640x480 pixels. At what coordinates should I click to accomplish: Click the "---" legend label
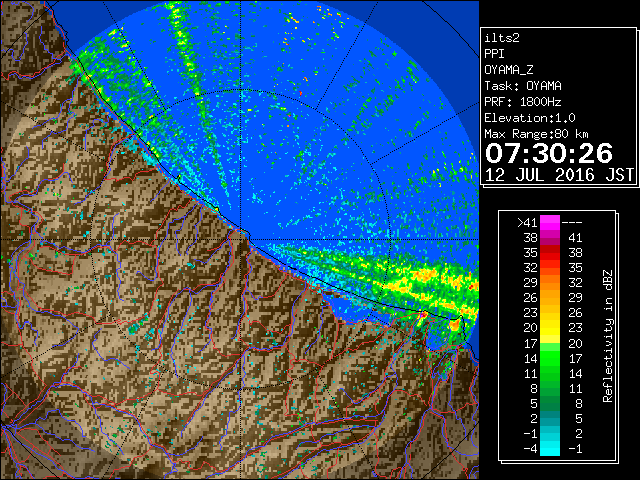(572, 223)
